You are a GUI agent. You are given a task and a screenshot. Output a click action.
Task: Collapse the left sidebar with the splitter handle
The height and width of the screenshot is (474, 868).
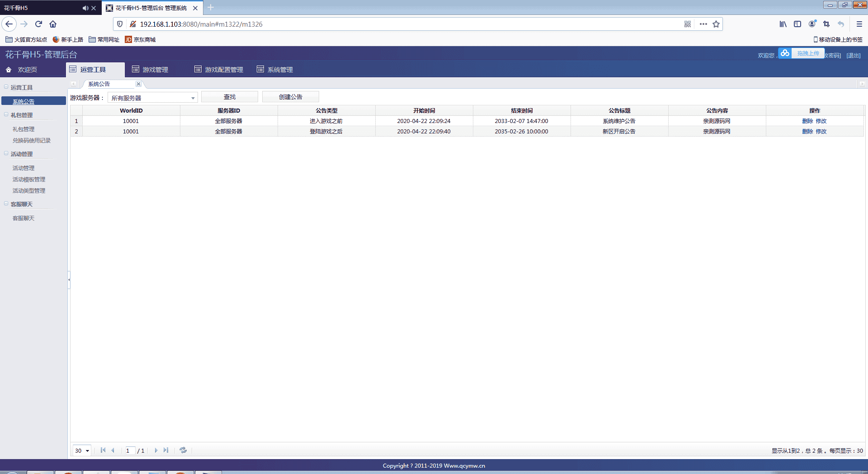click(69, 280)
